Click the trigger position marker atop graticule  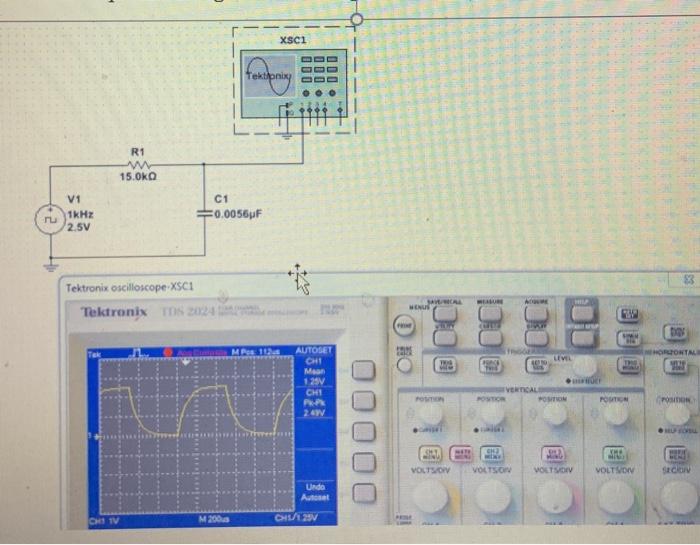(x=186, y=362)
